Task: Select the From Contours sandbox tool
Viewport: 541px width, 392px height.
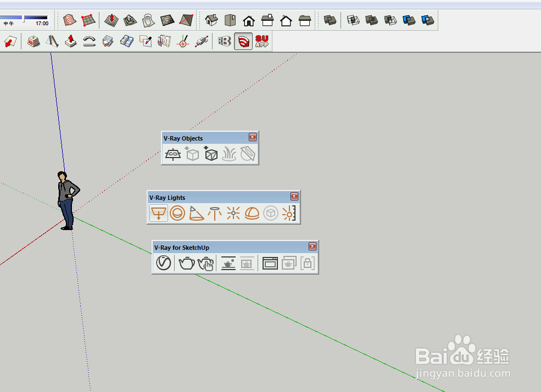Action: click(70, 20)
